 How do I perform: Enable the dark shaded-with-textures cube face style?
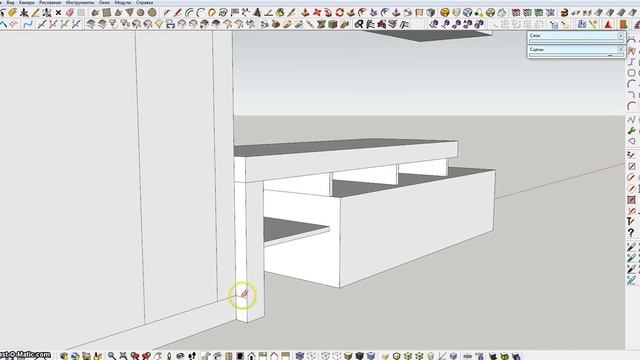360,356
